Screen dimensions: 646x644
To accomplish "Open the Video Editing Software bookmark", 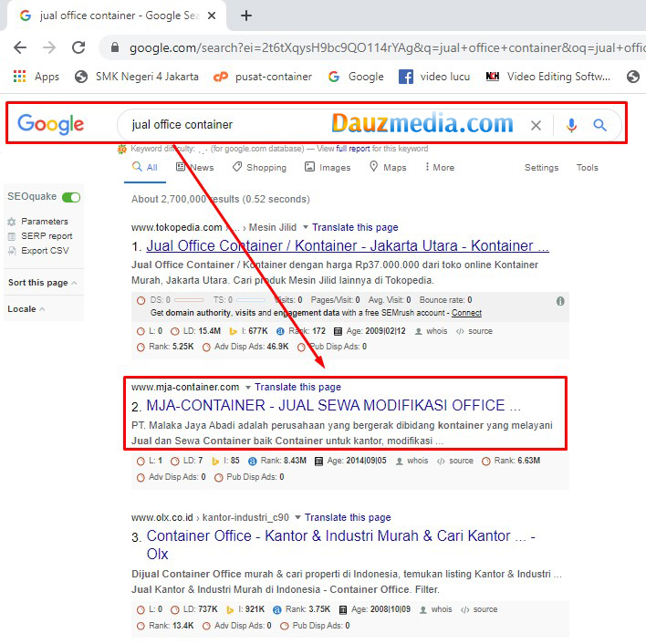I will coord(548,77).
